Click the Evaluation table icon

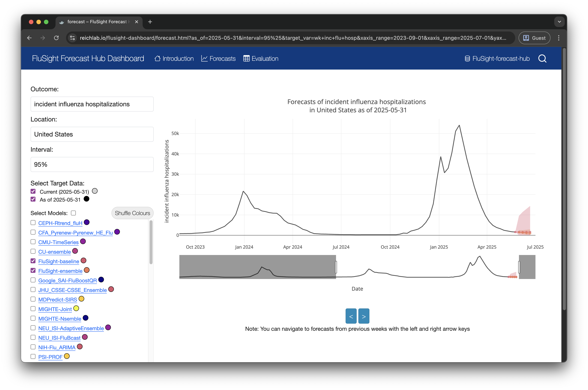246,59
